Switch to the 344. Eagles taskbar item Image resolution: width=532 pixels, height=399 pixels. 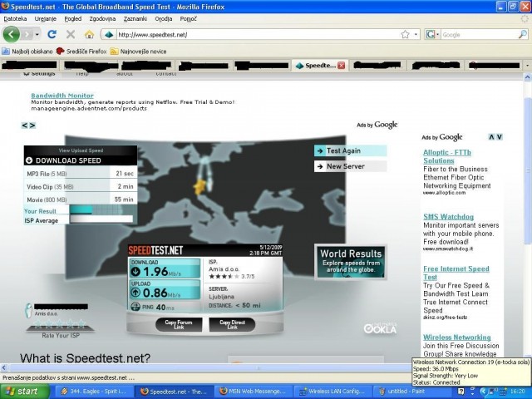tap(94, 392)
